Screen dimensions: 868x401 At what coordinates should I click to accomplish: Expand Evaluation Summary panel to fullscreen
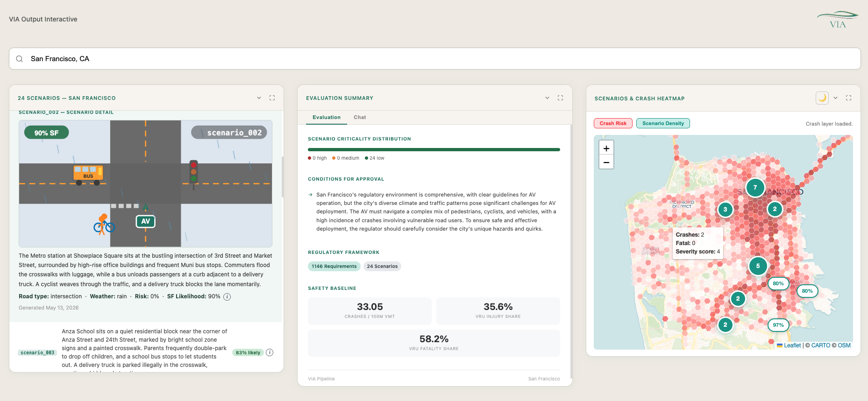point(560,98)
